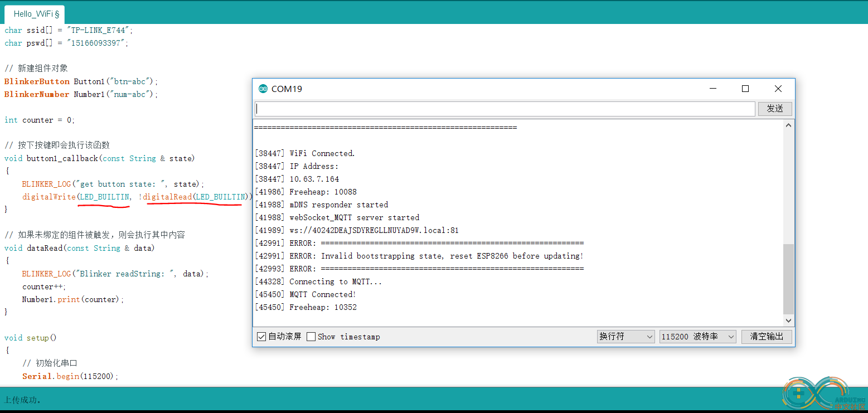This screenshot has height=413, width=868.
Task: Click the 'webSocket_MQTT server started' line
Action: [337, 217]
